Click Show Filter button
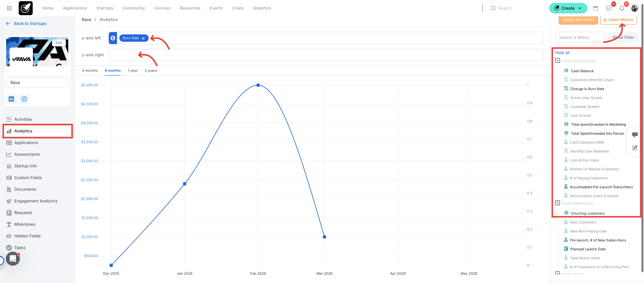The image size is (644, 283). 623,38
